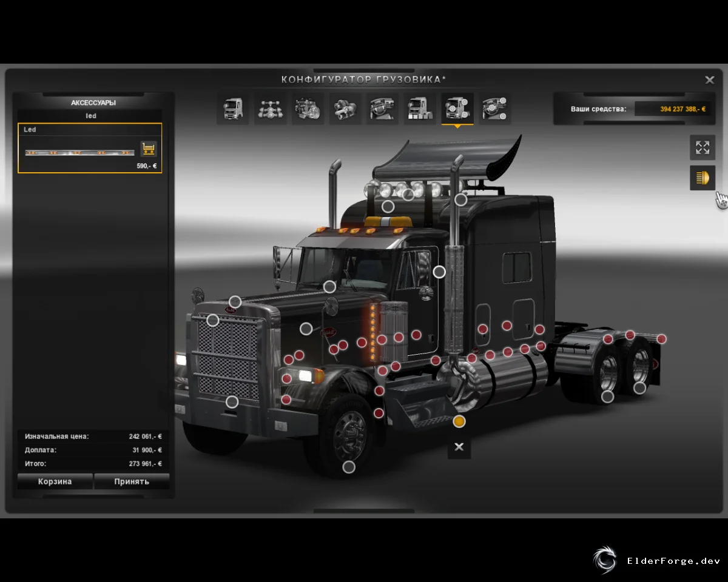Click the lowercase led category header

pos(91,116)
